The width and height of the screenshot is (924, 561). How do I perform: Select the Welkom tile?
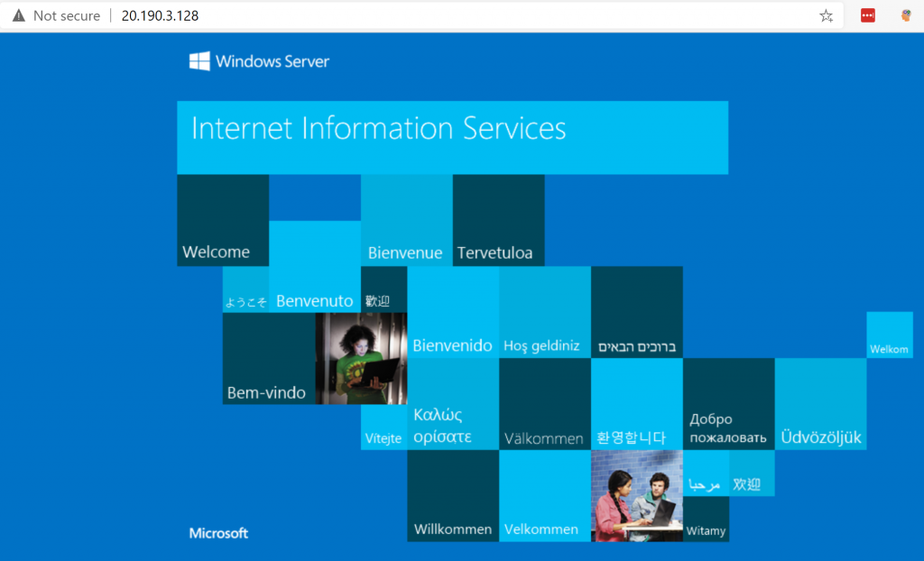coord(889,335)
